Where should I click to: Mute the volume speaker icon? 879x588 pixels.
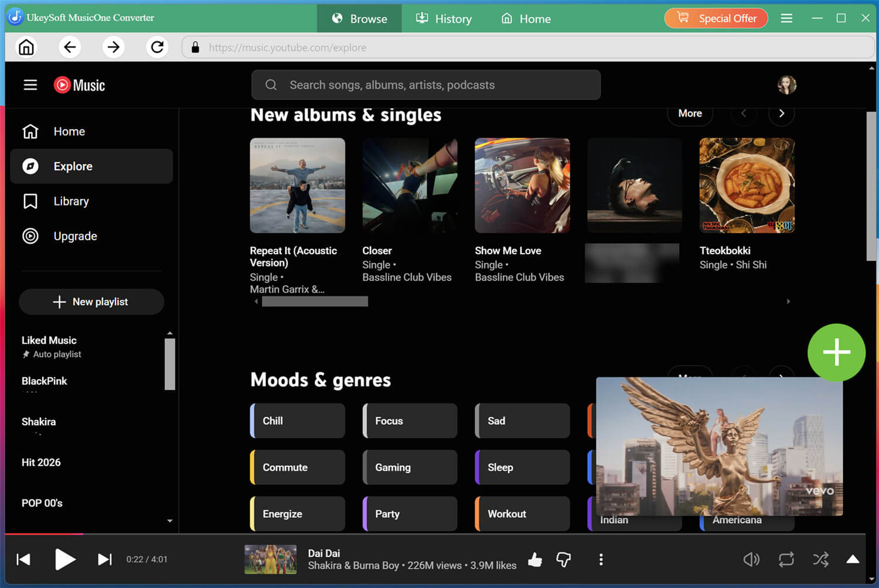click(x=751, y=559)
